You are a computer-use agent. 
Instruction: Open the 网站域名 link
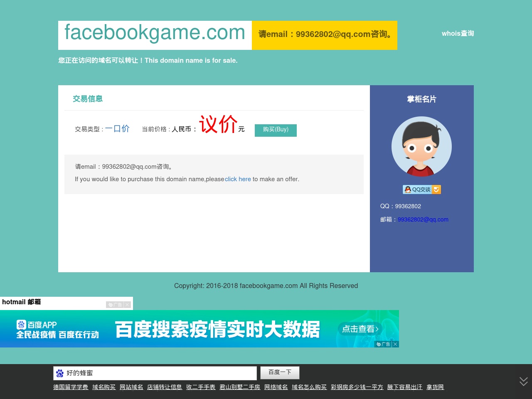click(x=131, y=387)
